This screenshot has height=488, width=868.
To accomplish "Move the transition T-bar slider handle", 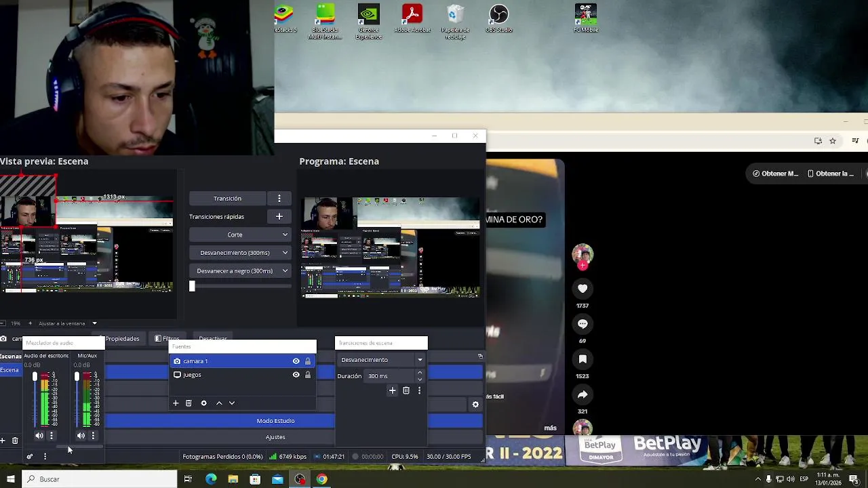I will pyautogui.click(x=192, y=287).
